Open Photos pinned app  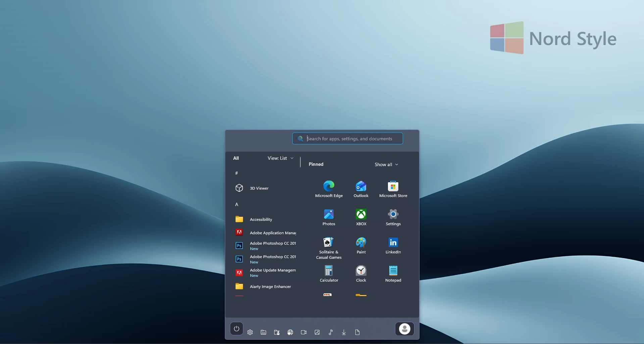pos(329,217)
